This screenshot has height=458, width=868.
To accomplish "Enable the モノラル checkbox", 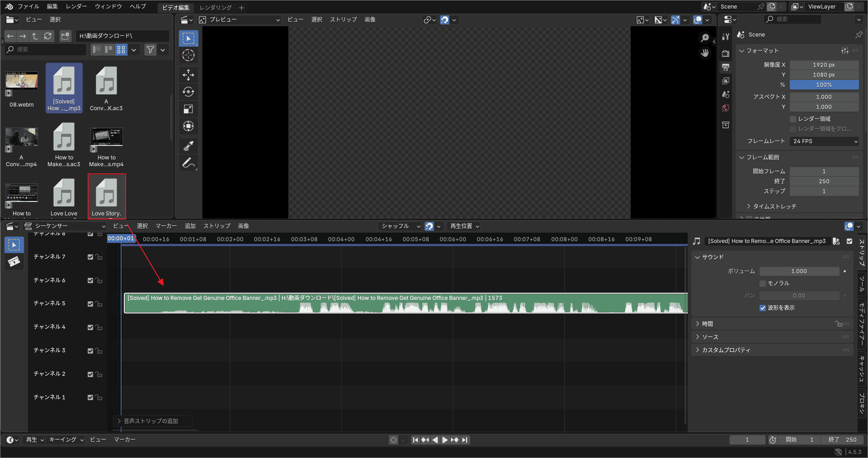I will (763, 284).
